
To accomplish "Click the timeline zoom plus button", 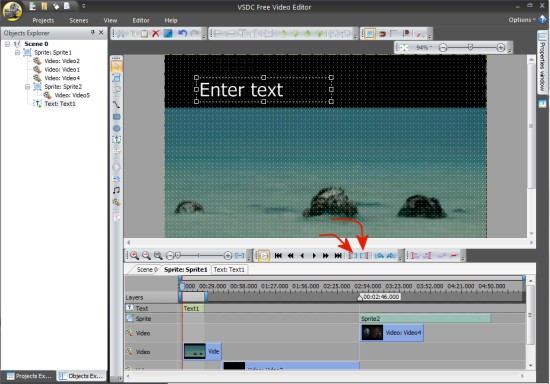I will [228, 256].
